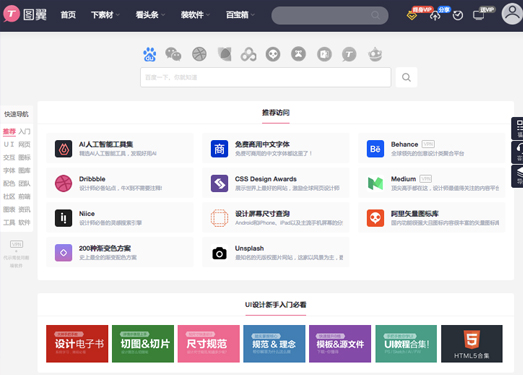Image resolution: width=523 pixels, height=375 pixels.
Task: Expand the 下素材 dropdown menu
Action: click(105, 15)
